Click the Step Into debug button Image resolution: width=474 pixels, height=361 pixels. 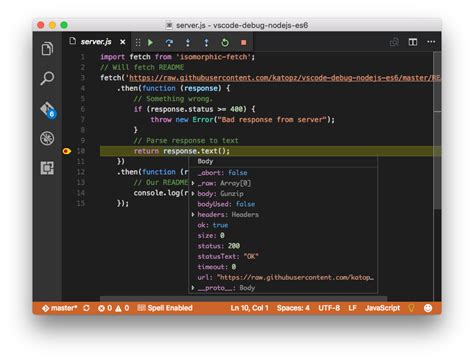coord(188,42)
